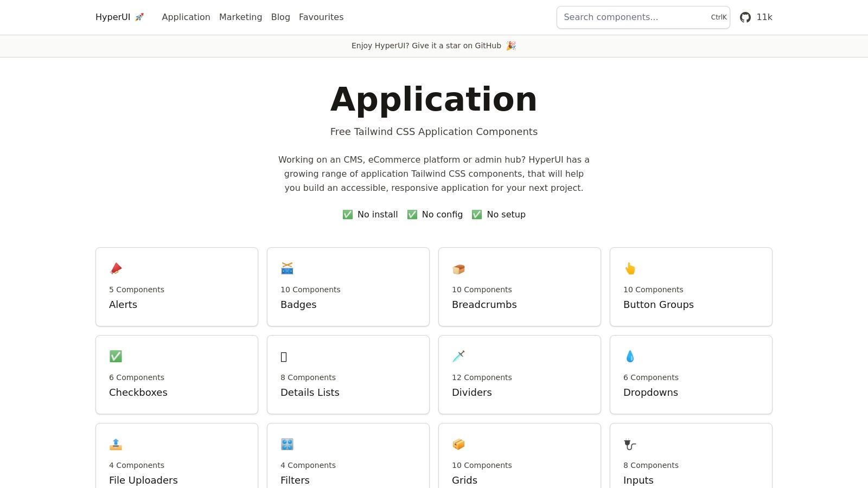Open the Grids components card
The width and height of the screenshot is (868, 488).
click(520, 455)
